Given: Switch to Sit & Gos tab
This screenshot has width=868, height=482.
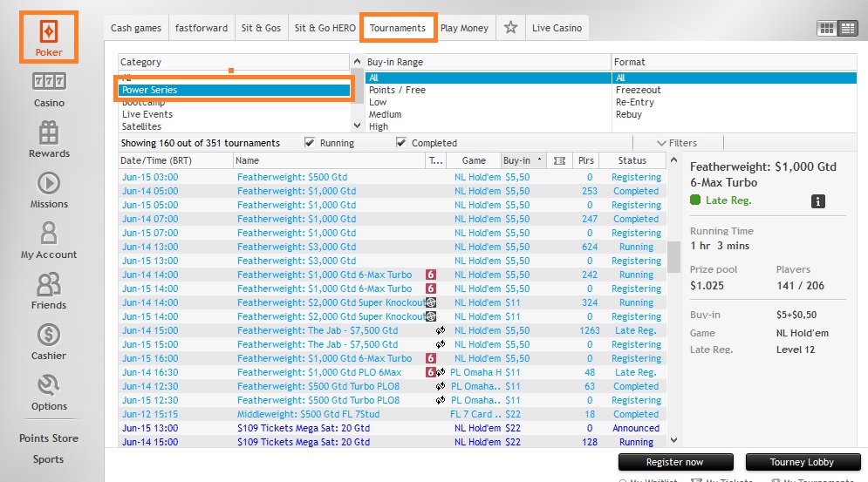Looking at the screenshot, I should [x=261, y=28].
